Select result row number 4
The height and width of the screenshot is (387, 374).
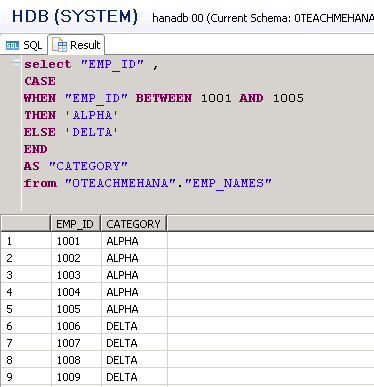click(26, 292)
